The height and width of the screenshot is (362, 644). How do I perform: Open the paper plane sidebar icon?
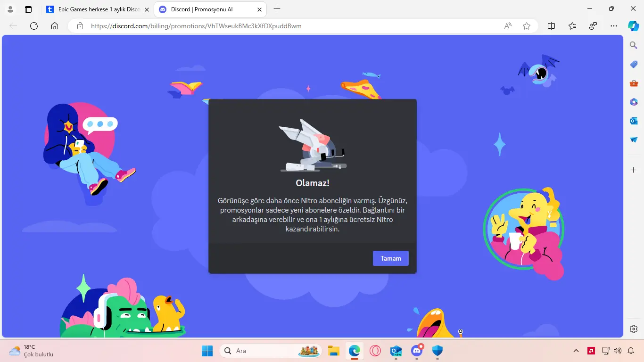(x=634, y=140)
